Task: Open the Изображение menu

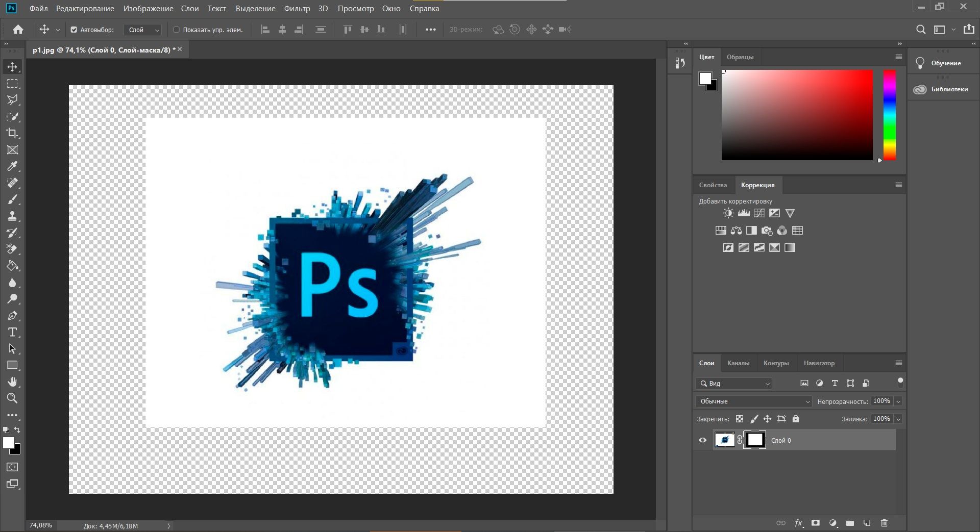Action: click(148, 9)
